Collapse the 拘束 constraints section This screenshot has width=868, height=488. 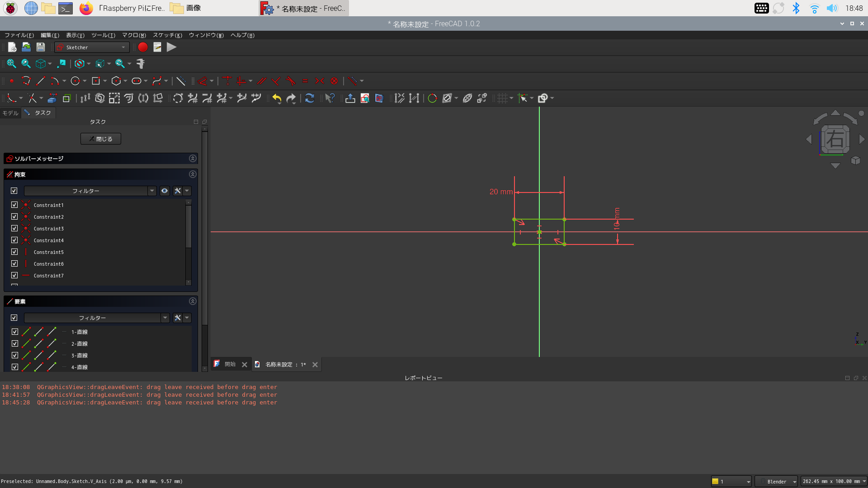point(193,174)
